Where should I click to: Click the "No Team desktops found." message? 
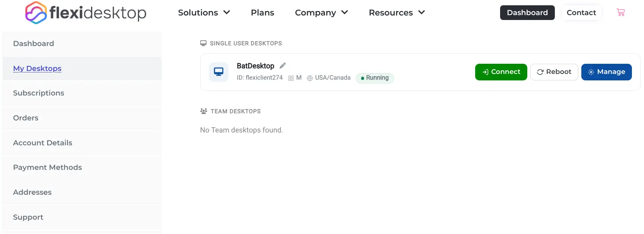coord(241,130)
